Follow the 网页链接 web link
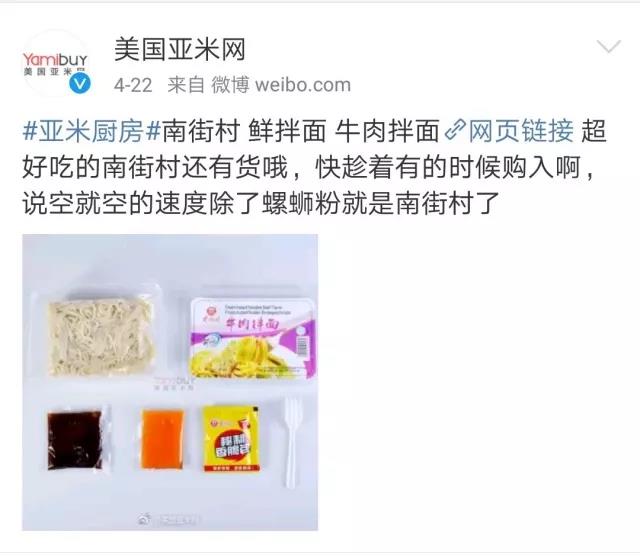Image resolution: width=640 pixels, height=557 pixels. [521, 131]
